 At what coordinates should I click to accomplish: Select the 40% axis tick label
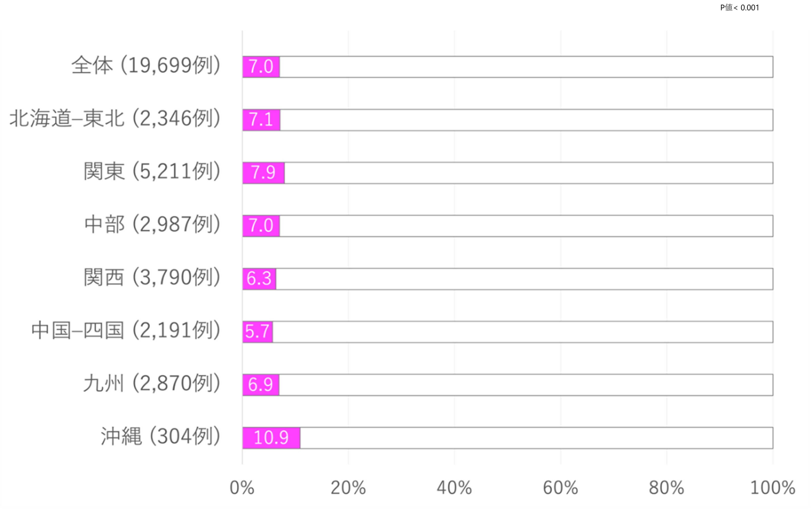pyautogui.click(x=454, y=488)
